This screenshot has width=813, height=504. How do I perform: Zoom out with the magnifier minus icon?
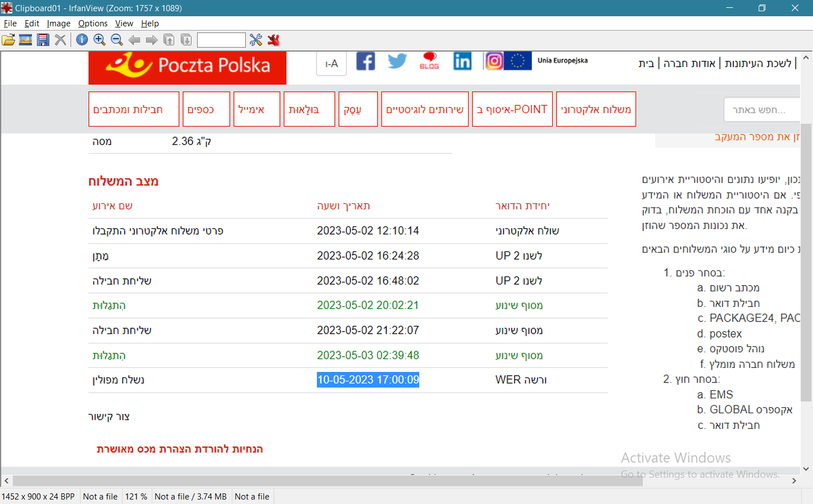coord(117,40)
